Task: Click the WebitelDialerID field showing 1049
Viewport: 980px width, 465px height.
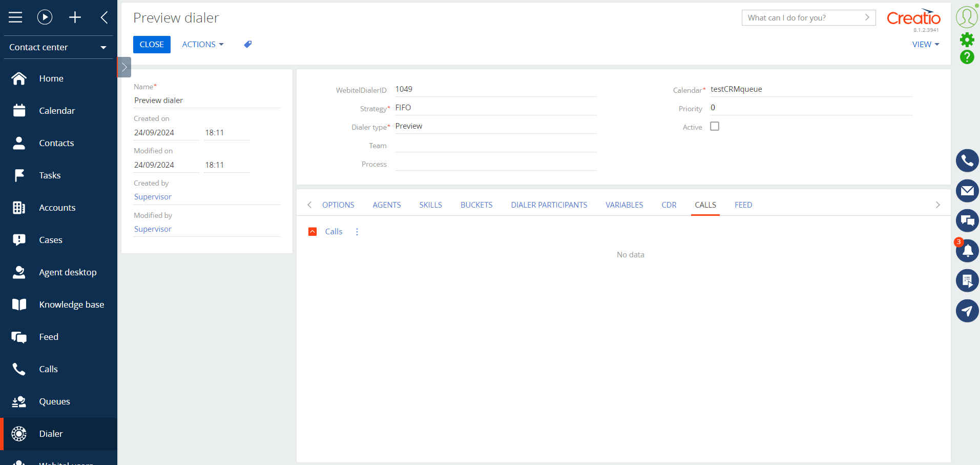Action: pos(495,89)
